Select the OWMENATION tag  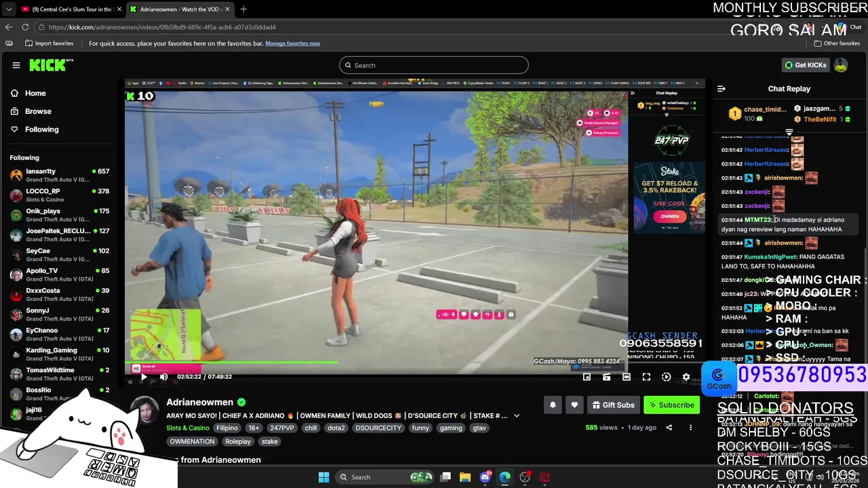[192, 441]
